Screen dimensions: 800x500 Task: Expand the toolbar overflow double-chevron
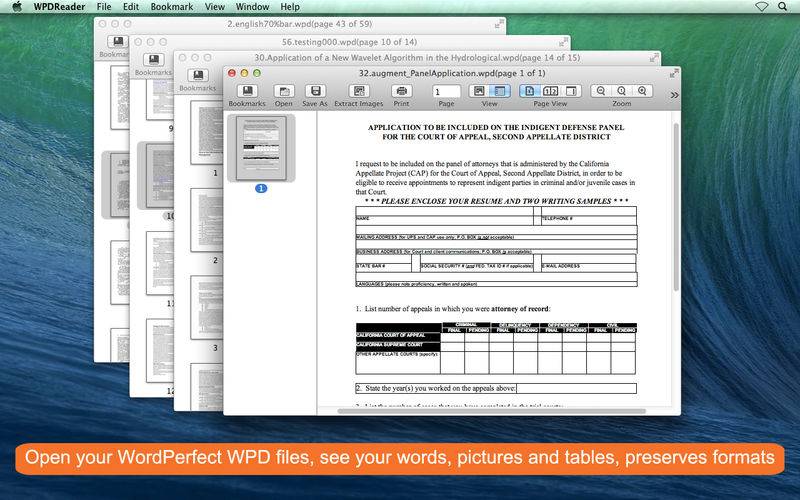pos(674,95)
